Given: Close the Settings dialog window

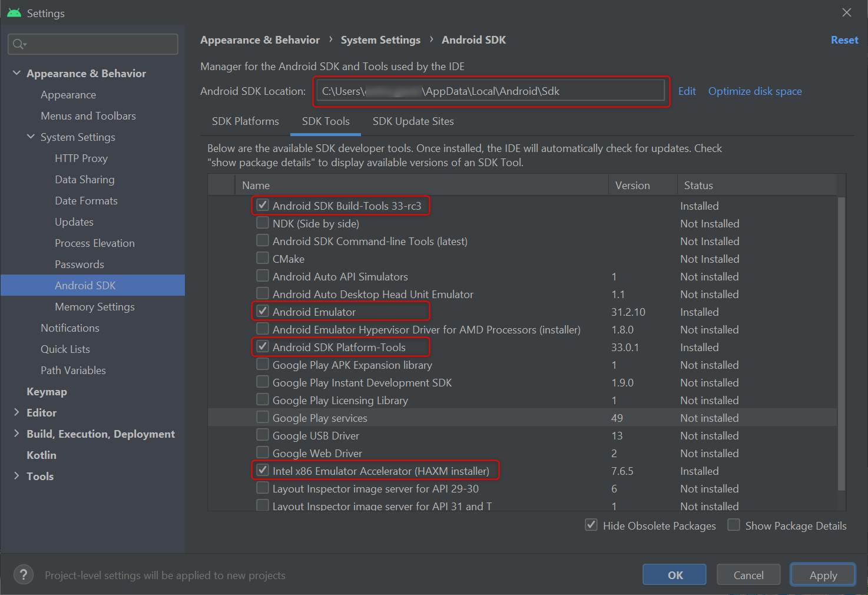Looking at the screenshot, I should click(847, 12).
